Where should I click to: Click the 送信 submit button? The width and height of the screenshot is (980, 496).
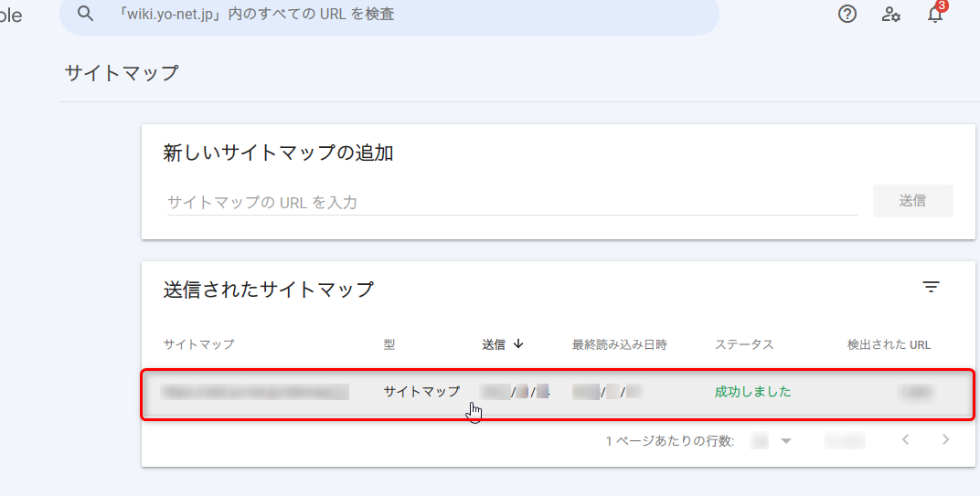912,201
